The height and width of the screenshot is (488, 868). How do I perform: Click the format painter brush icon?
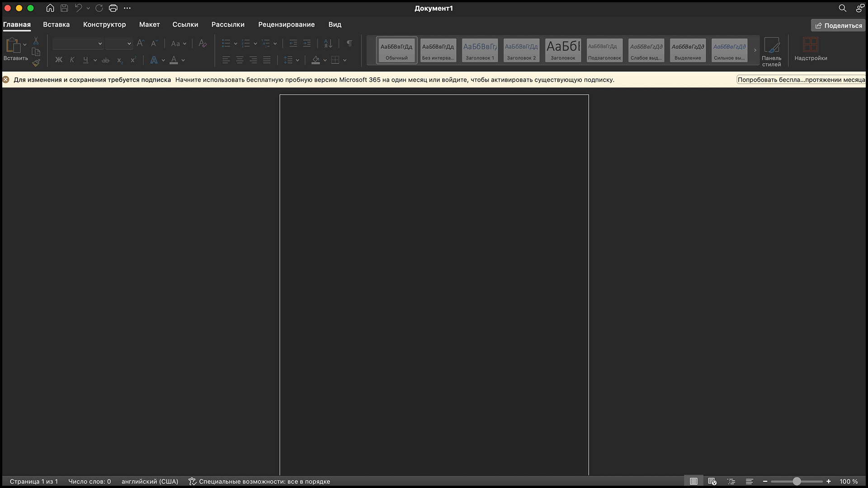36,63
